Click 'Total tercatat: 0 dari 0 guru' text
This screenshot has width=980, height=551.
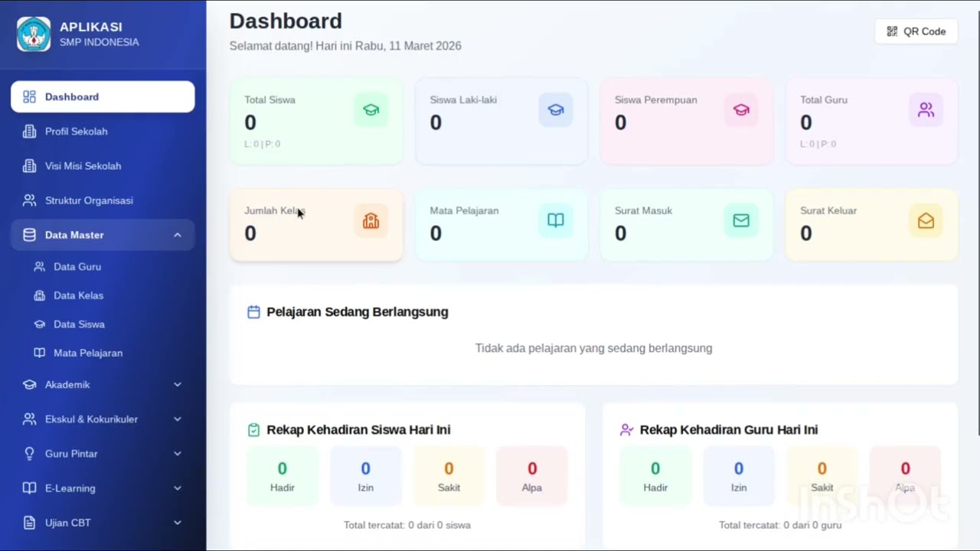[x=780, y=525]
